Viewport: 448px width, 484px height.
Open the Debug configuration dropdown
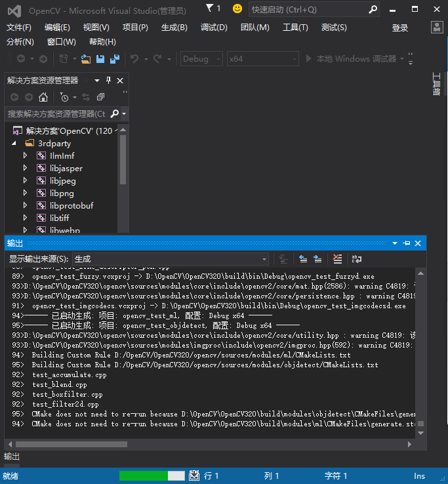pyautogui.click(x=201, y=58)
